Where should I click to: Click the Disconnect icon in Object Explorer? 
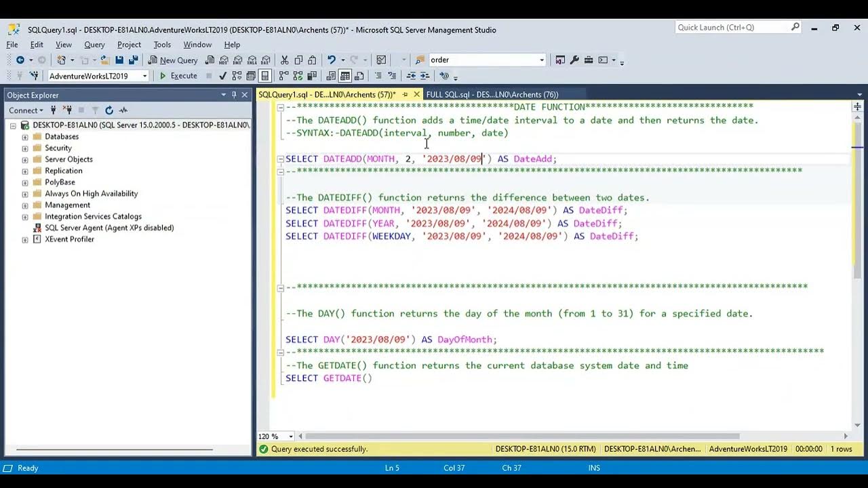point(67,110)
